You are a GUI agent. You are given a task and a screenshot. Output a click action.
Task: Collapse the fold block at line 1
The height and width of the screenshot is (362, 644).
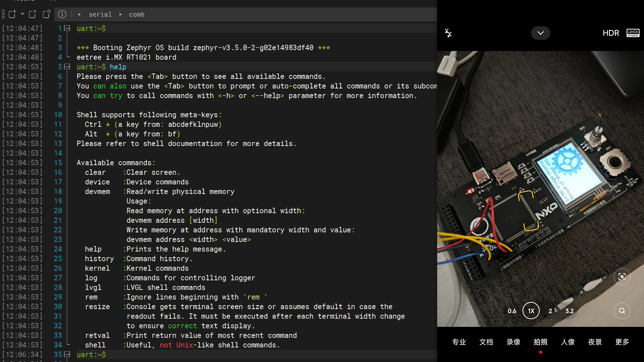[x=67, y=28]
